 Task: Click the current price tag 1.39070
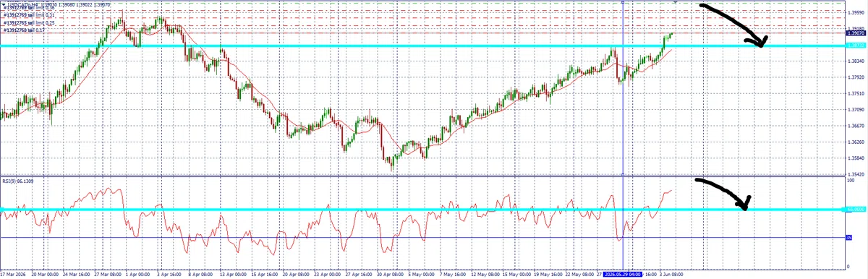[856, 33]
